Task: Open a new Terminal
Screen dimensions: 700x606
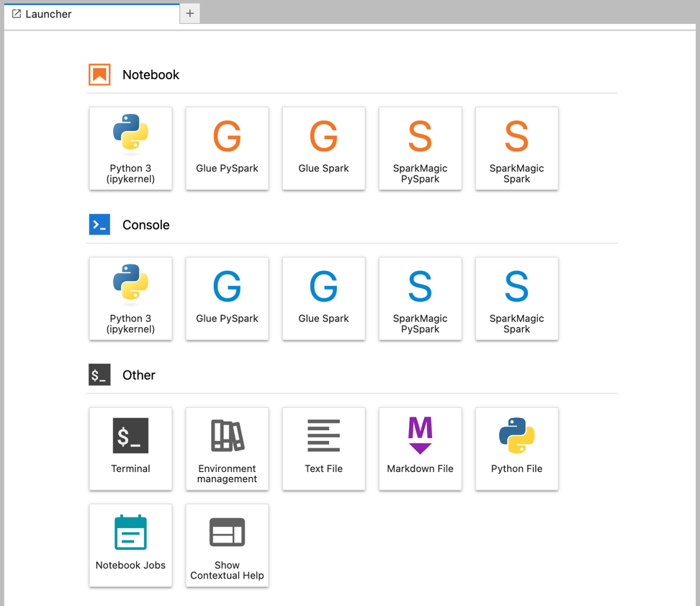Action: pos(130,449)
